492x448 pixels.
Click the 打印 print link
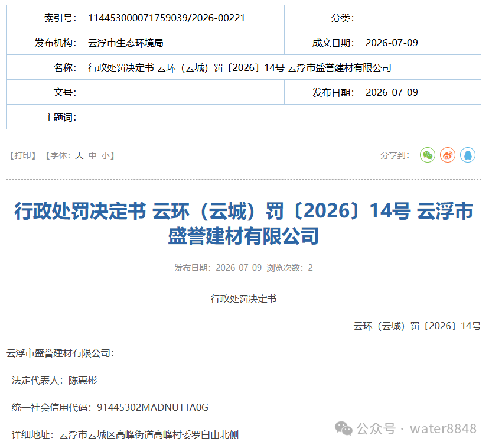22,155
